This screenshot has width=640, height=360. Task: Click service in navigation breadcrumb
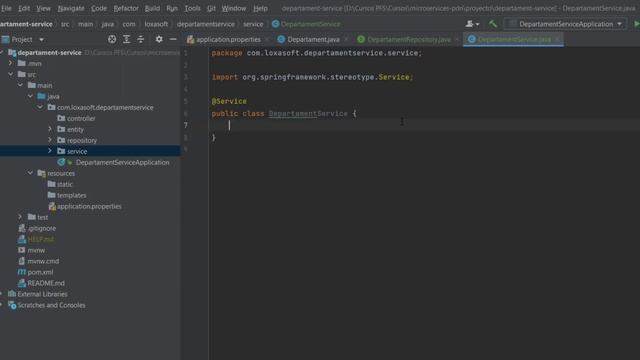click(253, 24)
